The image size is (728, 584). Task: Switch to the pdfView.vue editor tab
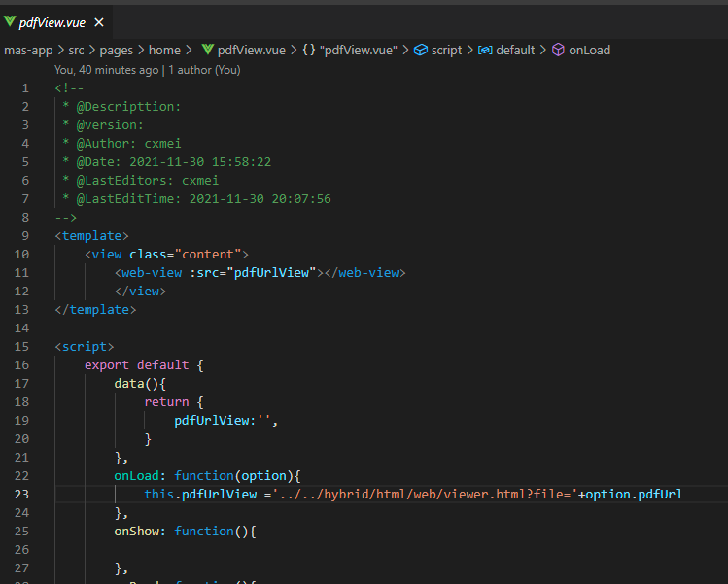(x=55, y=22)
